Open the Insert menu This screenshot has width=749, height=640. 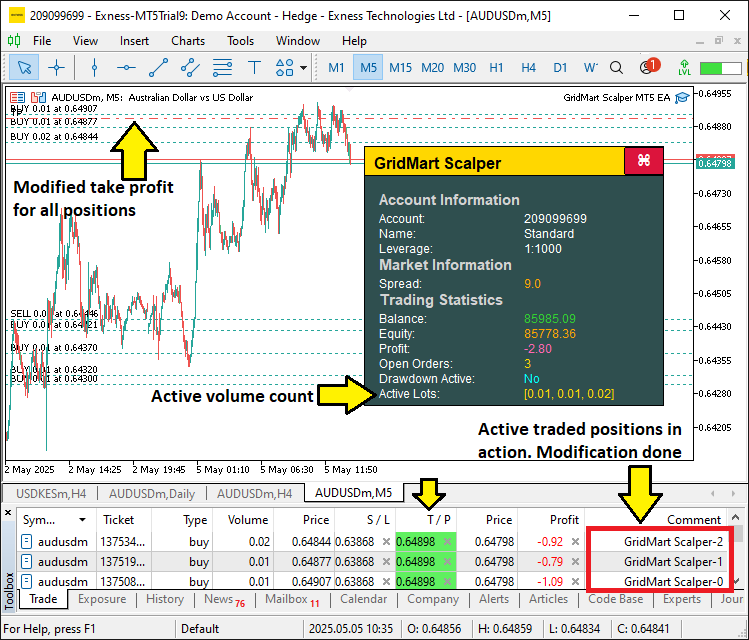point(134,41)
